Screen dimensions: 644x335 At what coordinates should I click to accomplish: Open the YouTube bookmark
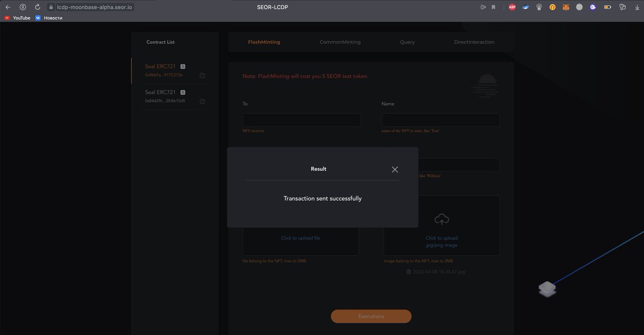click(x=18, y=18)
